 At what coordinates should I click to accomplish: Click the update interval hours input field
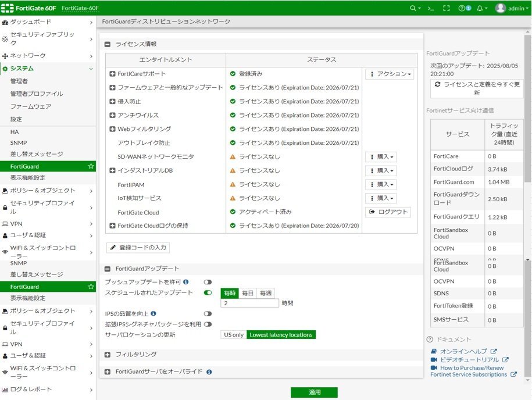249,303
